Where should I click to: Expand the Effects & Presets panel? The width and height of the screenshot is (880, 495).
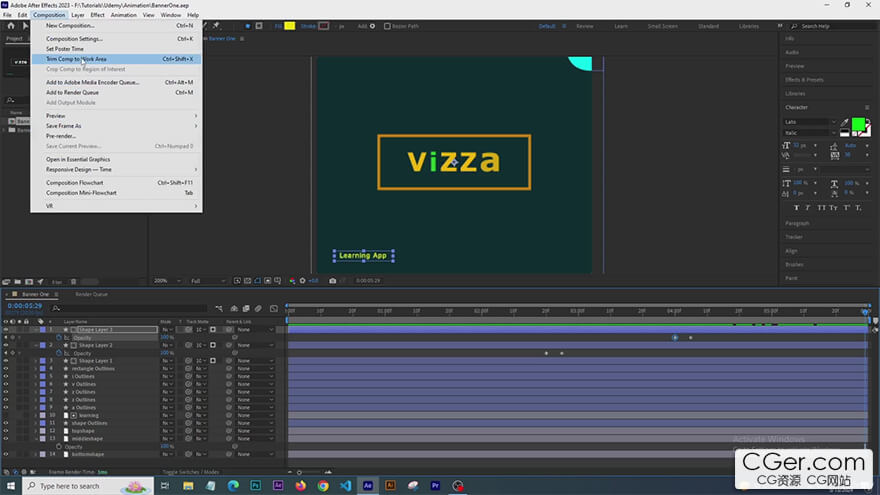[804, 80]
